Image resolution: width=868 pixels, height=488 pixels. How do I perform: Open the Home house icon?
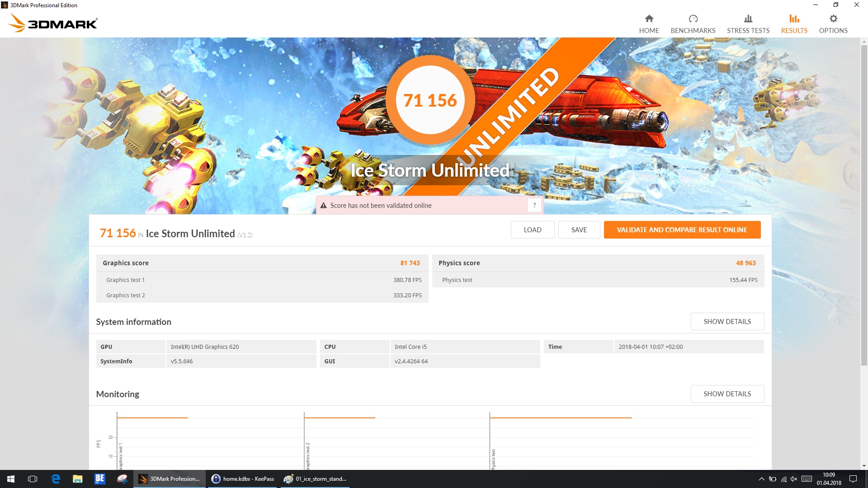click(649, 19)
